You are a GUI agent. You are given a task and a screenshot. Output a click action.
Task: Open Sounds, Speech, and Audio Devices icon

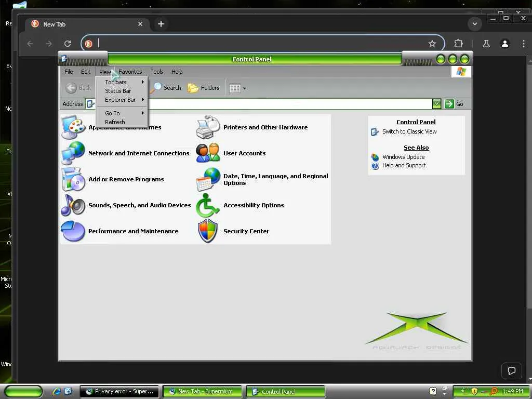73,205
